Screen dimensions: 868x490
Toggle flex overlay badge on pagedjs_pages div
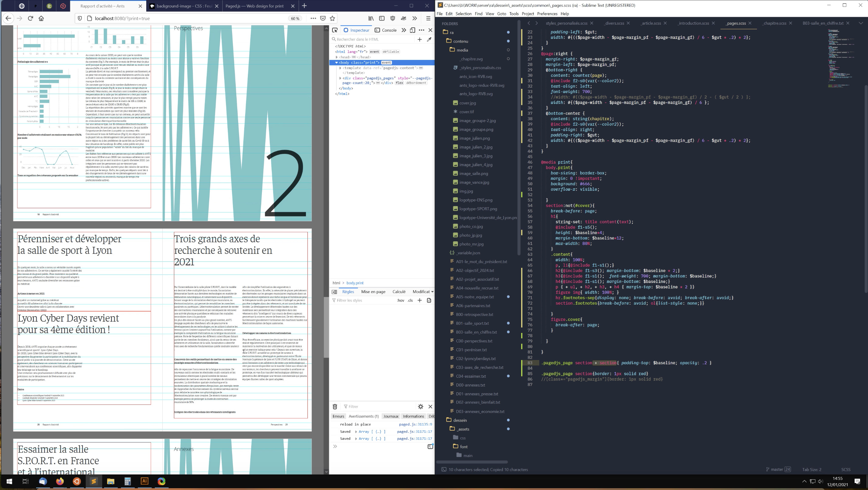click(399, 83)
